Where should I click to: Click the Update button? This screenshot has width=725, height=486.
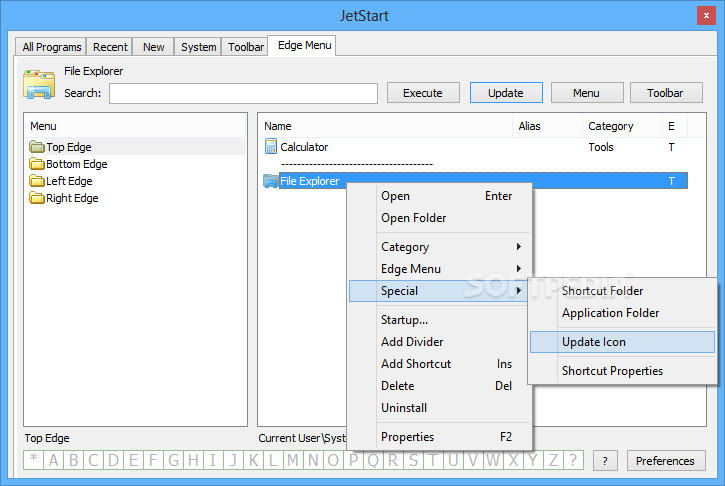click(506, 93)
